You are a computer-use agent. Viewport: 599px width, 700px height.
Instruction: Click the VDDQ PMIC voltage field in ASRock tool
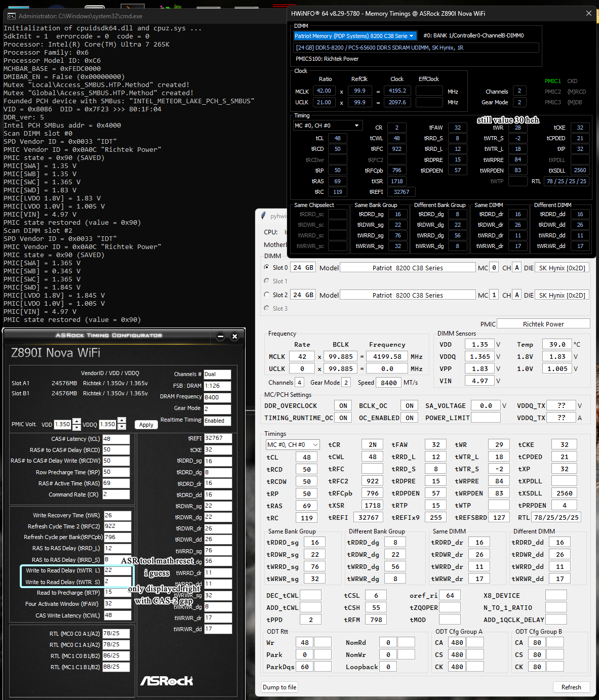(108, 425)
